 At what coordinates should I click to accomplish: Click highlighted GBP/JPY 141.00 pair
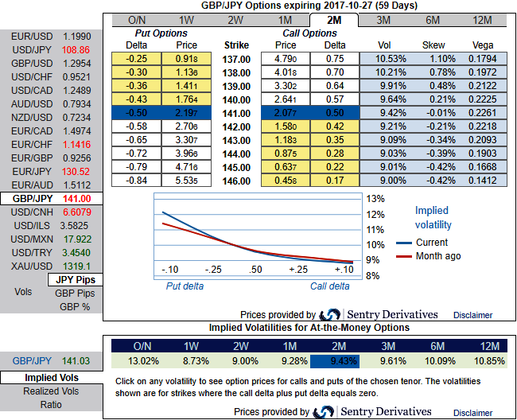[x=52, y=198]
